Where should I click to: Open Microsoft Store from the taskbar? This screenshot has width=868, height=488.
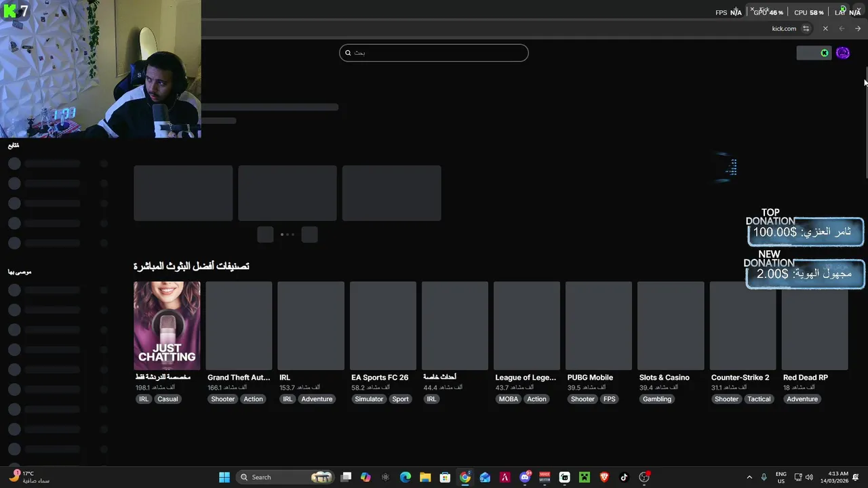[x=445, y=477]
